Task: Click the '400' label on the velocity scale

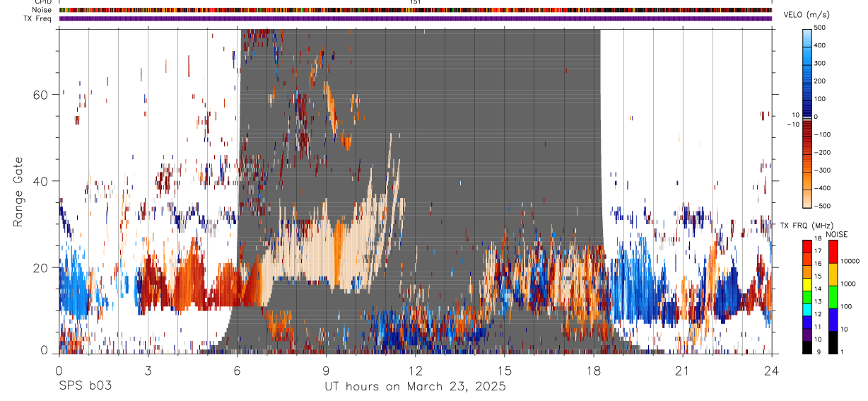Action: (x=820, y=45)
